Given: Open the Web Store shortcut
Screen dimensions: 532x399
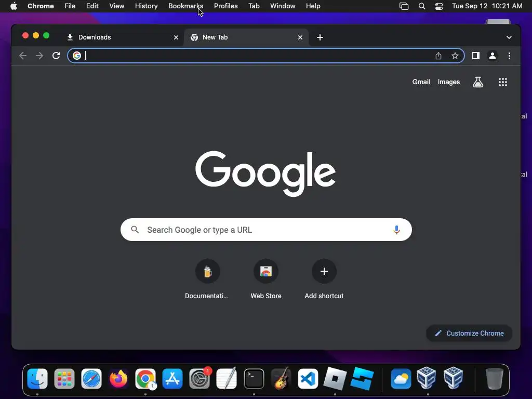Looking at the screenshot, I should [266, 279].
